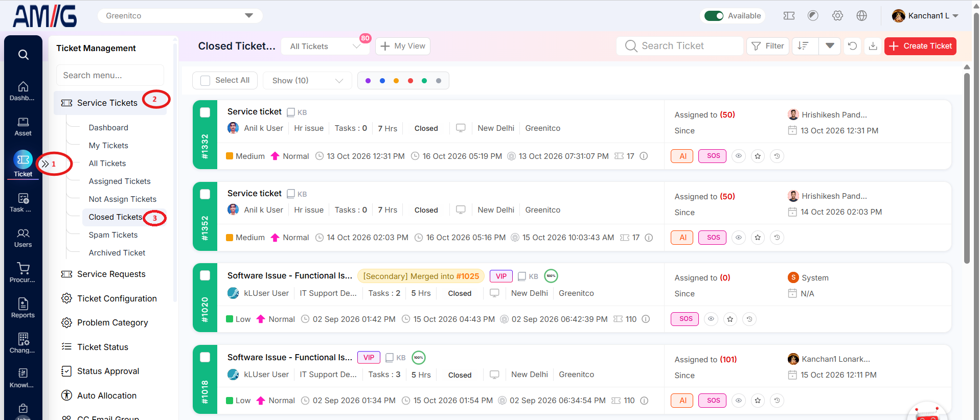Open the Reports module icon

coord(23,308)
